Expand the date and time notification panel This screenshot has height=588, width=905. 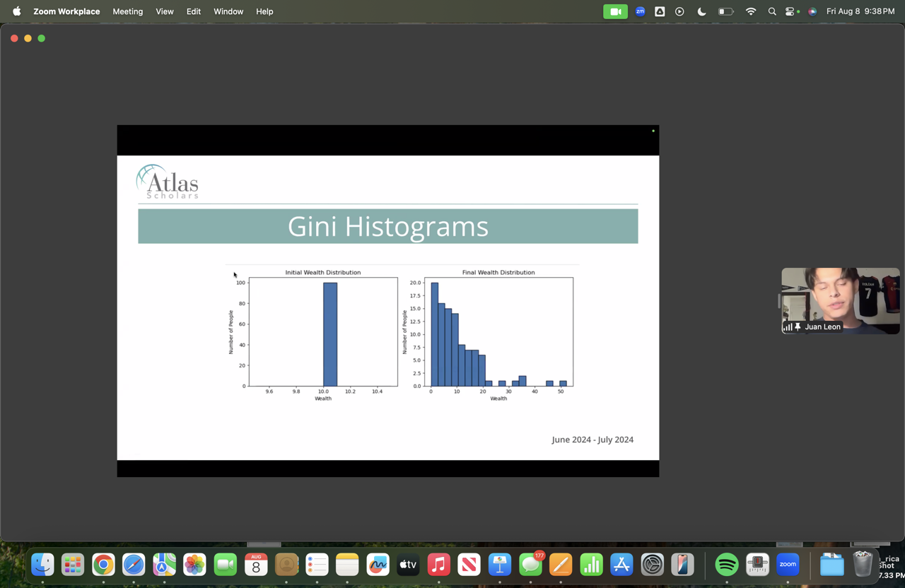pos(860,11)
